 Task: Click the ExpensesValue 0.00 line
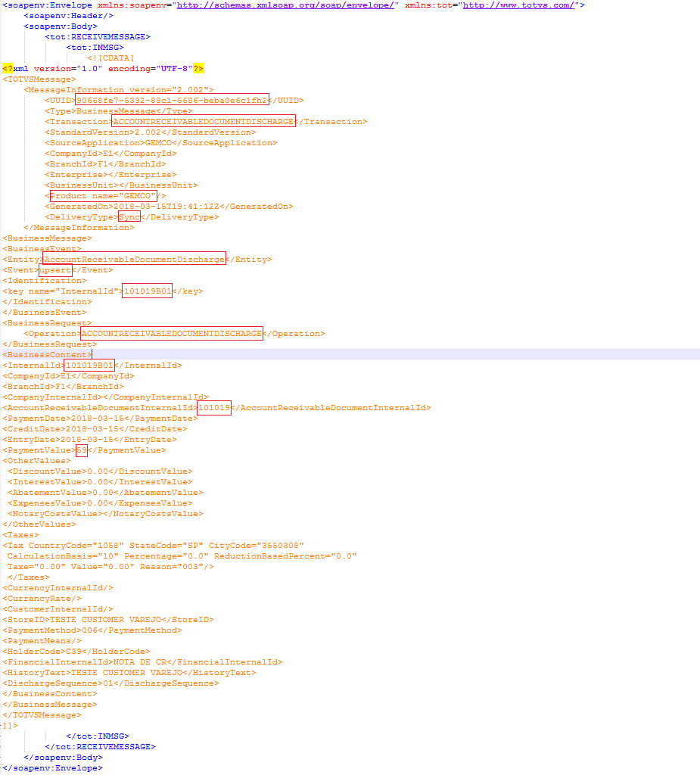pyautogui.click(x=101, y=503)
